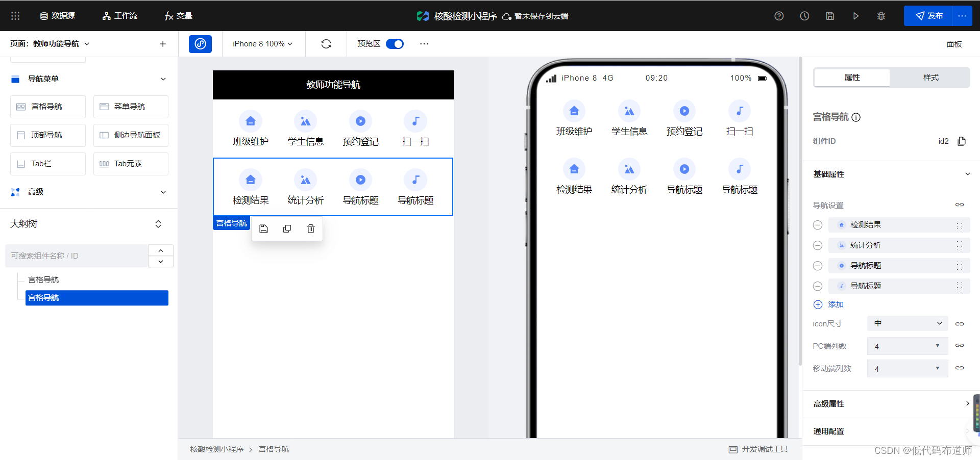Open the icon尺寸 dropdown
Viewport: 980px width, 460px height.
908,323
